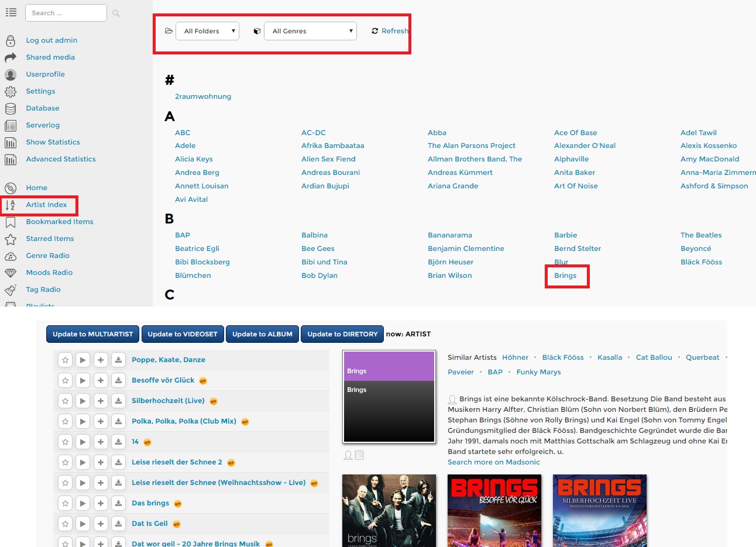
Task: Expand the All Genres dropdown
Action: (x=311, y=31)
